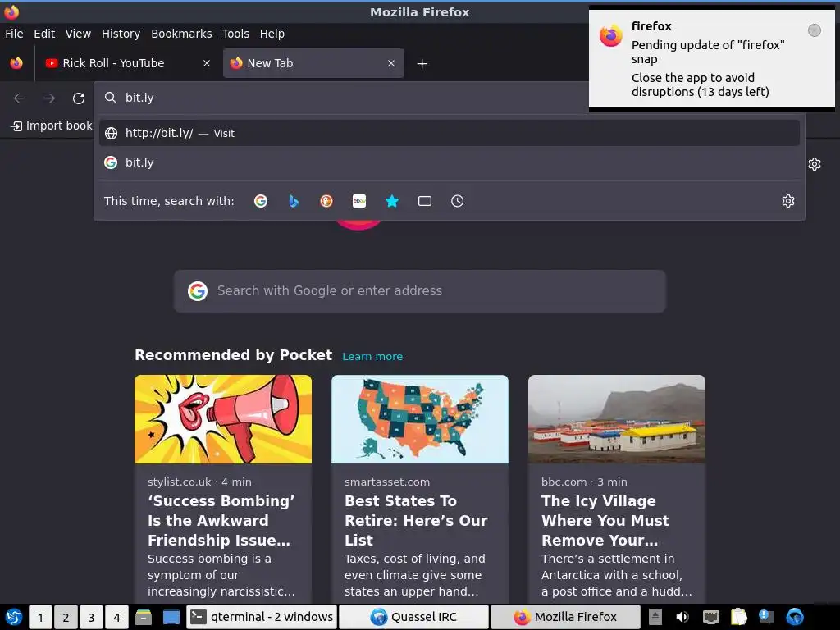Search open tabs using the tabs icon

(x=425, y=201)
